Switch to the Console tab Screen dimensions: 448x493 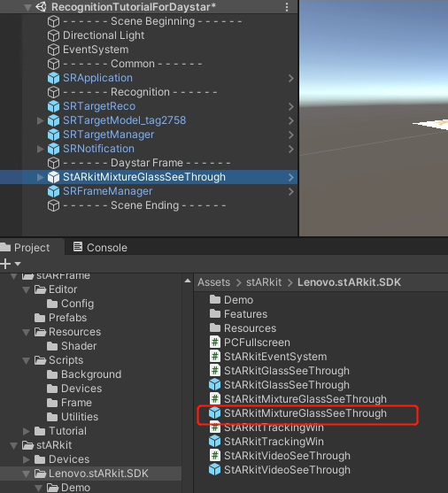point(100,248)
